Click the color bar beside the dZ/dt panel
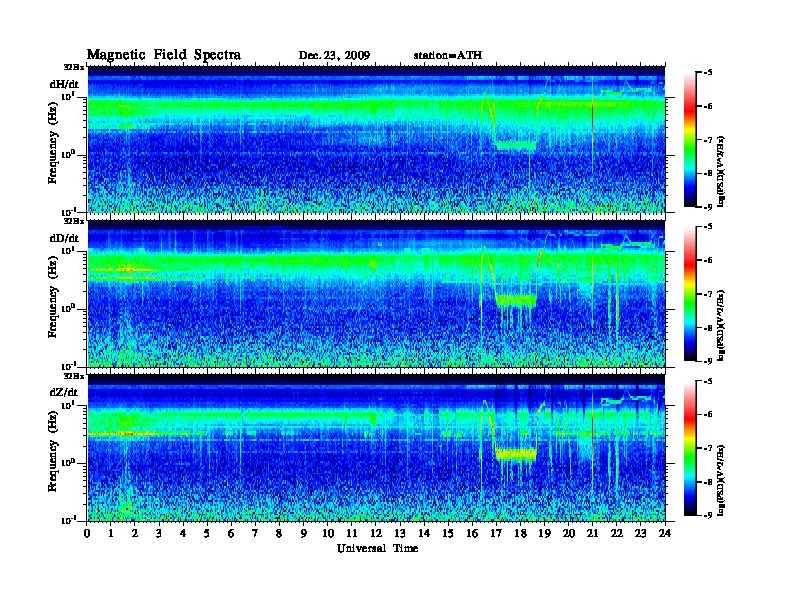Viewport: 792px width, 612px height. click(x=690, y=448)
